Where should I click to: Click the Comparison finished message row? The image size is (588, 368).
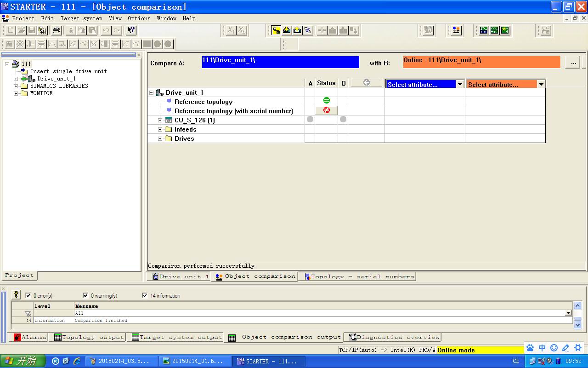[292, 320]
